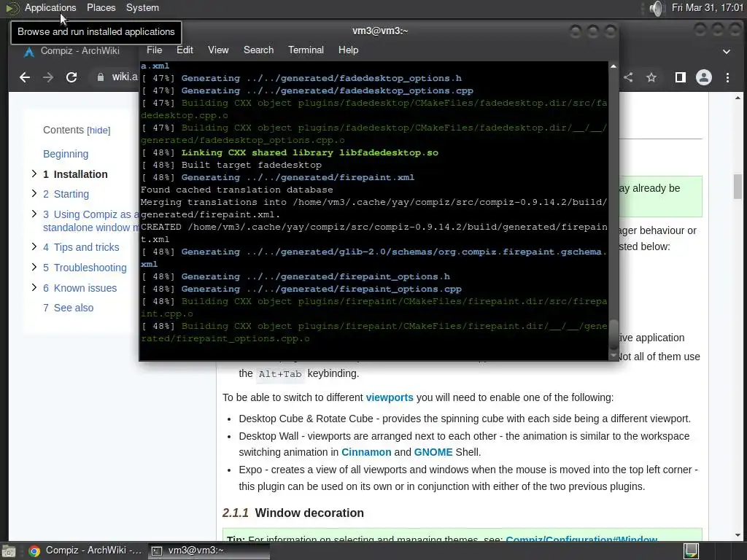The height and width of the screenshot is (560, 747).
Task: Click the clock Fri Mar 31, 17:01
Action: [708, 7]
